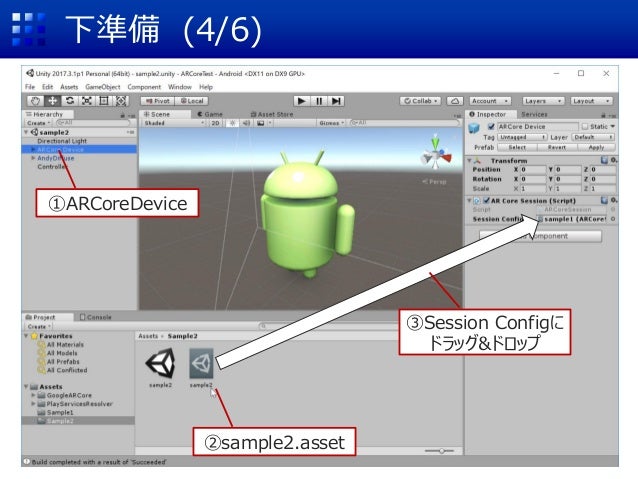Select Directional Light in Hierarchy
The height and width of the screenshot is (479, 638).
[62, 141]
